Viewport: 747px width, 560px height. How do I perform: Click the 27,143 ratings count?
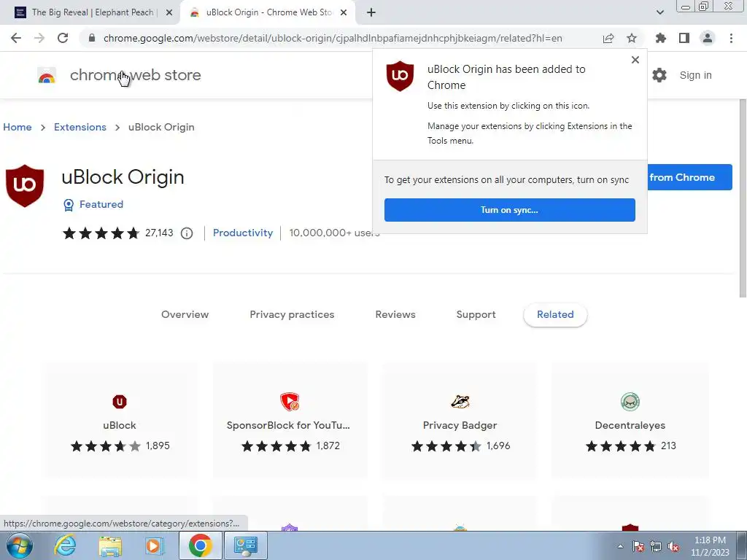click(159, 233)
